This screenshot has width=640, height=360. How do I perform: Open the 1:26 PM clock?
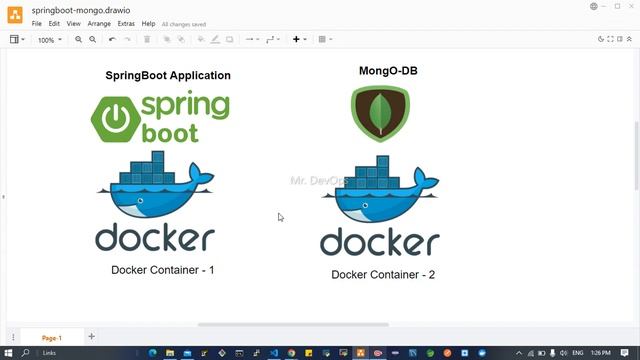click(601, 353)
